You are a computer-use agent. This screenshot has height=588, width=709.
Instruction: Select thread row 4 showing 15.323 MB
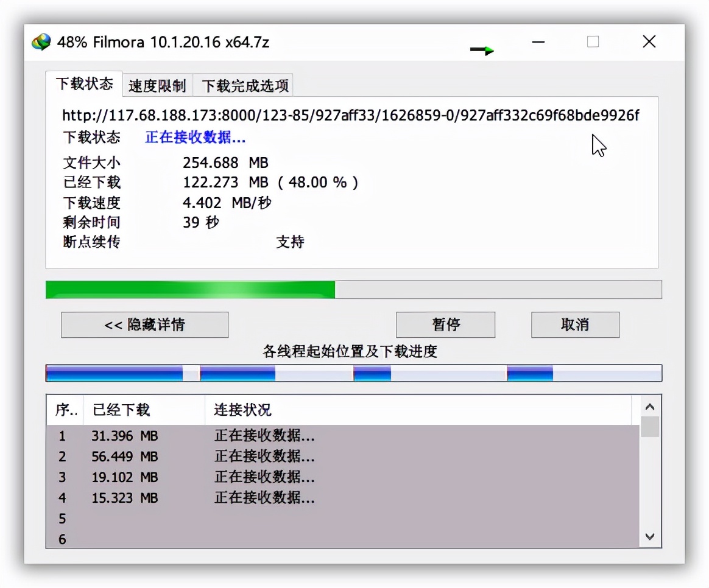click(x=244, y=498)
